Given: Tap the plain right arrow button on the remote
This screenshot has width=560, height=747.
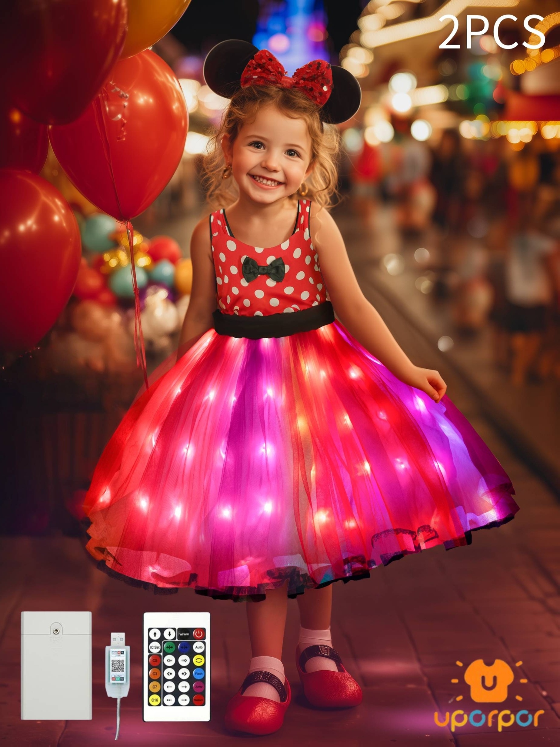Looking at the screenshot, I should point(184,687).
